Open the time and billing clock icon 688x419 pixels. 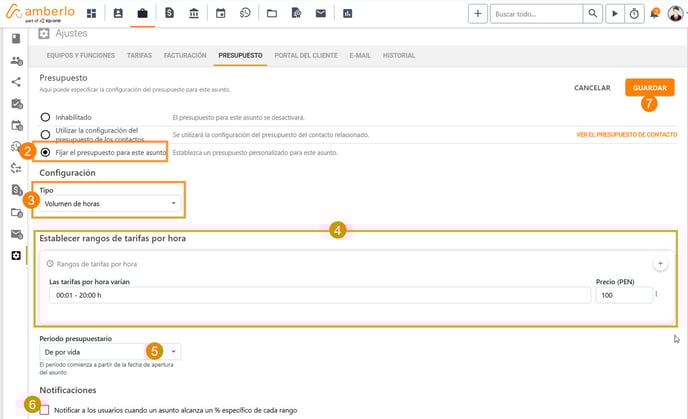pyautogui.click(x=245, y=13)
